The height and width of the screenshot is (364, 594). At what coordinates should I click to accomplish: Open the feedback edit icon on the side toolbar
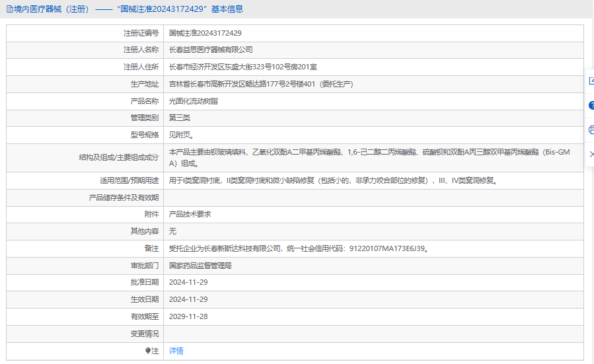tap(591, 81)
